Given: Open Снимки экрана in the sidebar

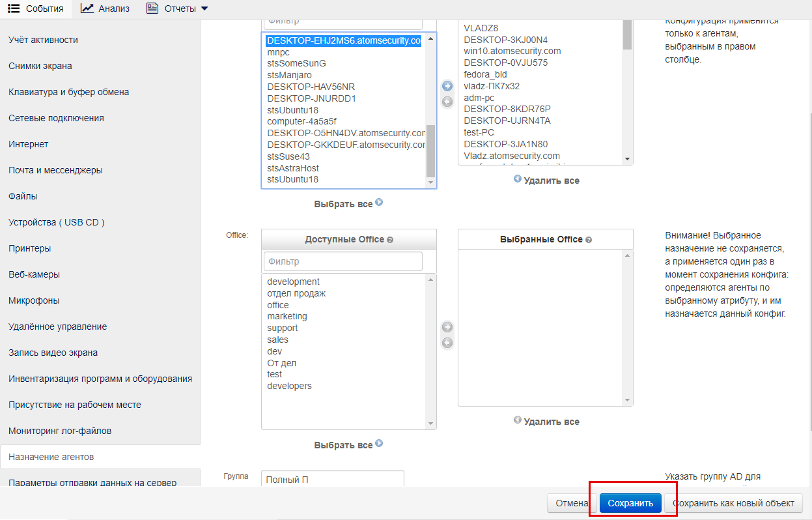Looking at the screenshot, I should coord(40,66).
